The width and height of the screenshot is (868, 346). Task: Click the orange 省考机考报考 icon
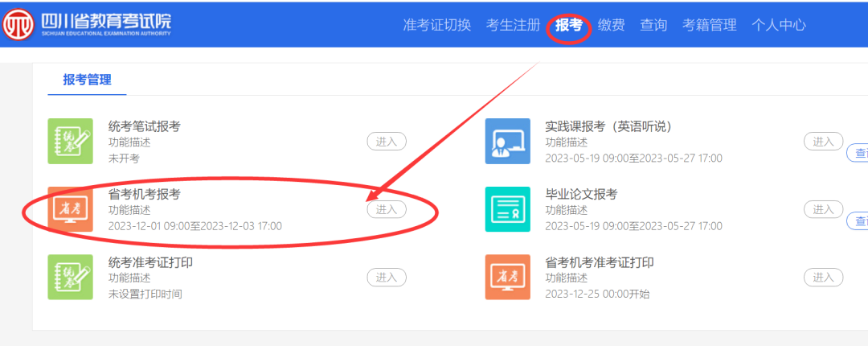click(70, 209)
